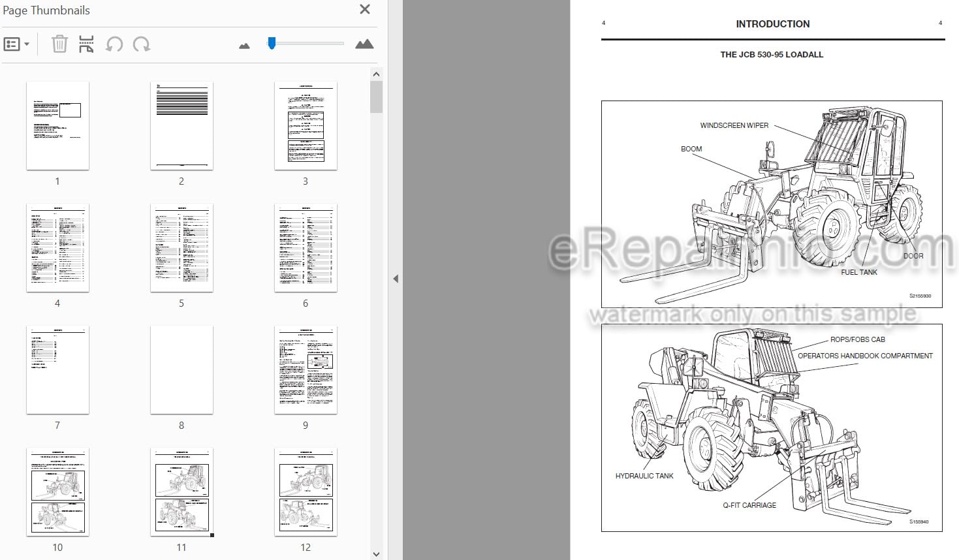Click the INTRODUCTION heading on the page
Viewport: 959px width, 560px height.
coord(772,24)
